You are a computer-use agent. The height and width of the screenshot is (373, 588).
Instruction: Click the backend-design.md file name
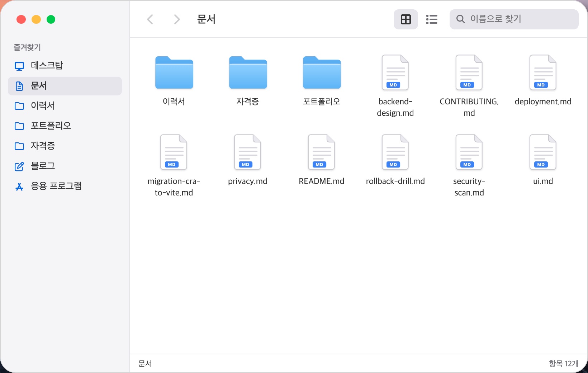tap(395, 107)
